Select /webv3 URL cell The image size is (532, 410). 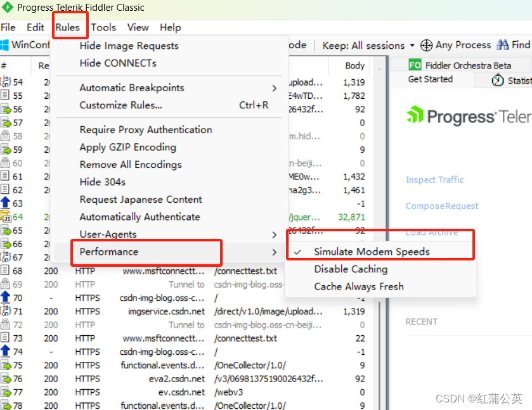[x=229, y=392]
